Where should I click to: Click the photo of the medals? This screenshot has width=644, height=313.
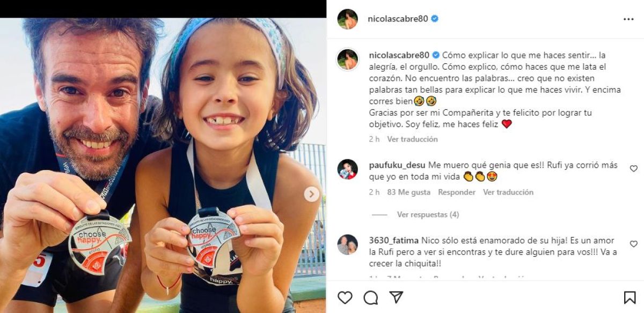163,165
